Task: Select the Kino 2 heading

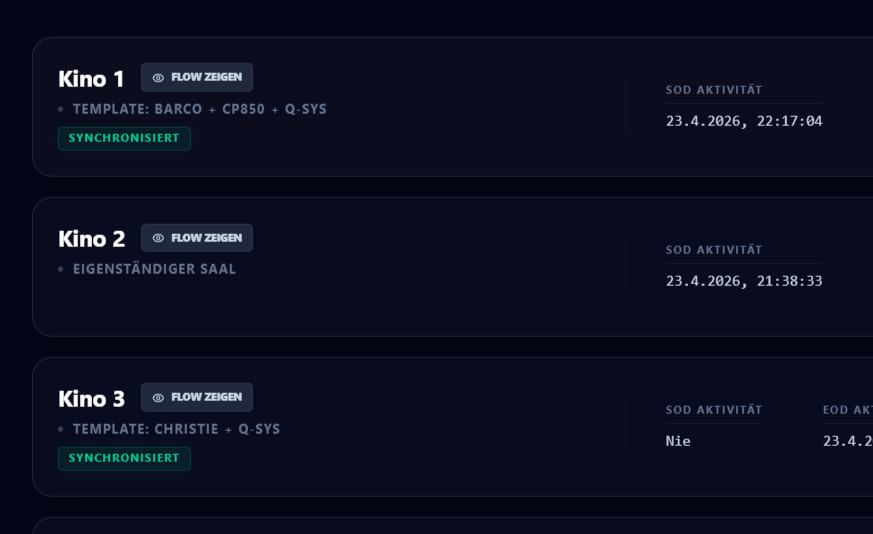Action: pos(91,239)
